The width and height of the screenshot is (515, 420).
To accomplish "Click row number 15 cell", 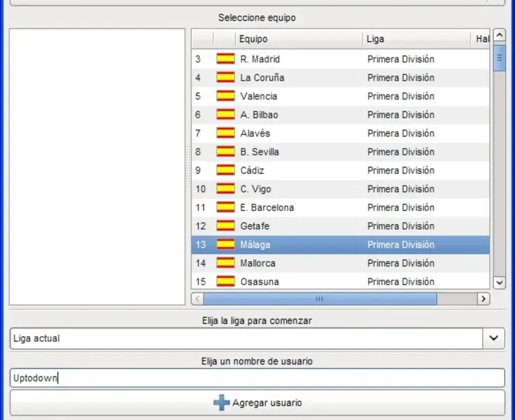I will tap(200, 282).
